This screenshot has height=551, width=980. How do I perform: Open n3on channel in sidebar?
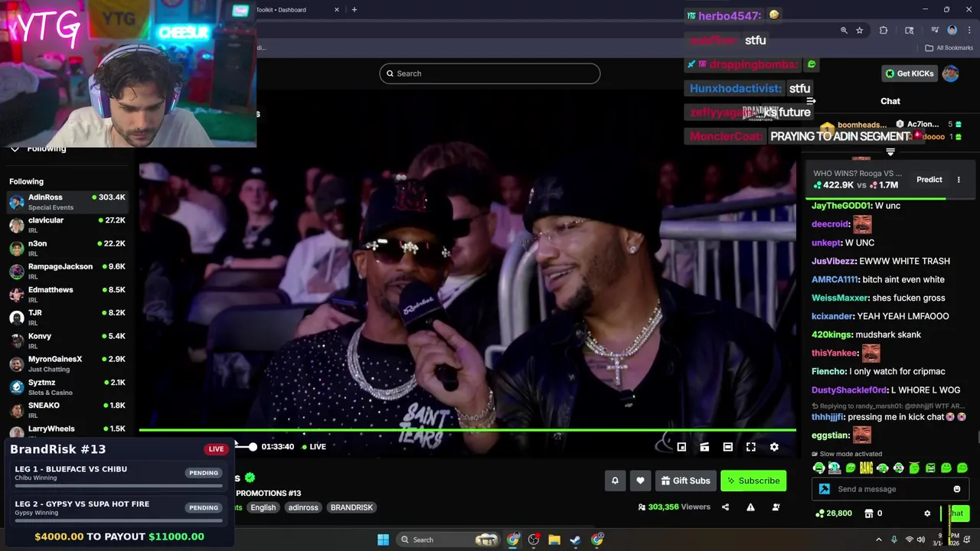(68, 248)
